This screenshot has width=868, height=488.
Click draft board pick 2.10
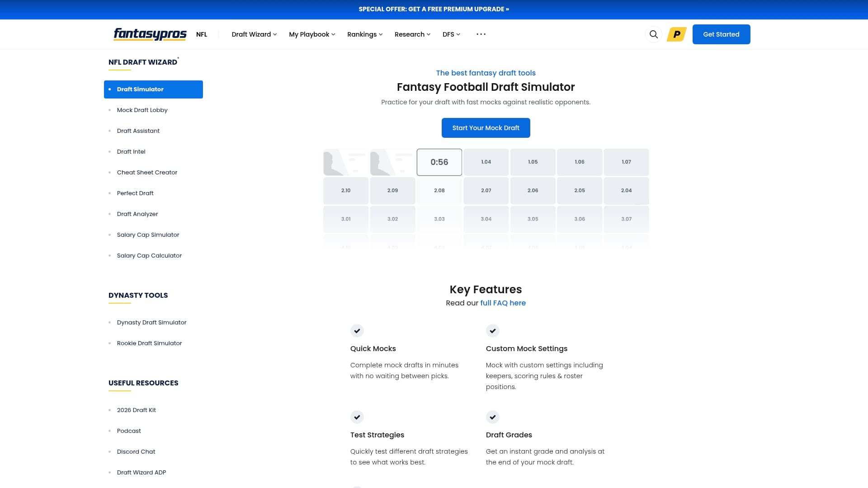coord(346,191)
